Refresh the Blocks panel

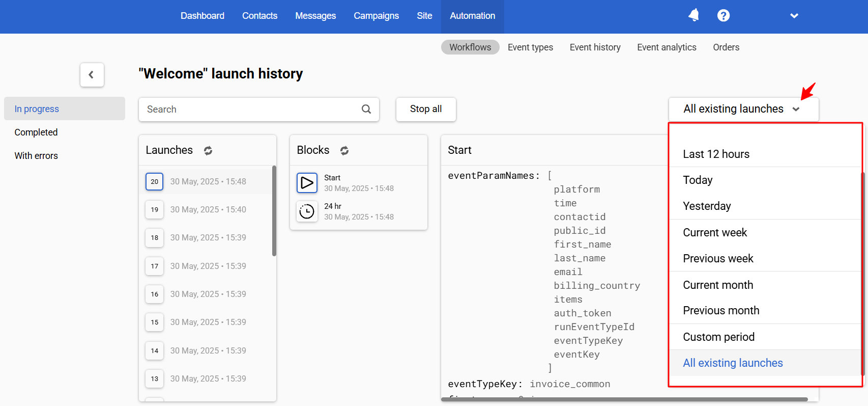pyautogui.click(x=344, y=151)
